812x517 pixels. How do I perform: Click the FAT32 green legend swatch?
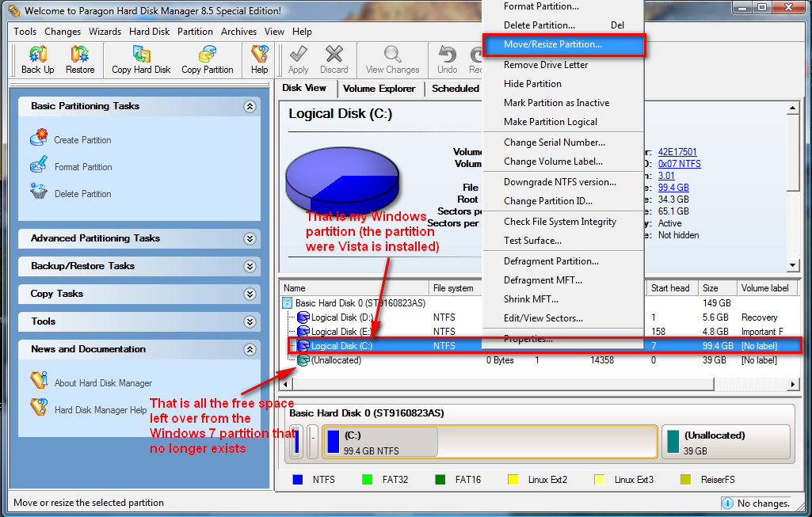tap(367, 480)
